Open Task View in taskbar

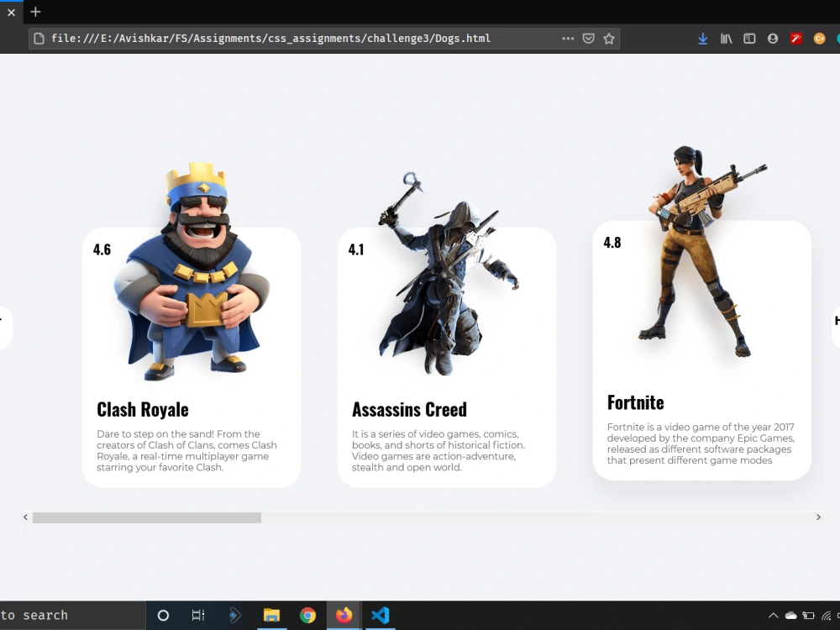point(198,616)
